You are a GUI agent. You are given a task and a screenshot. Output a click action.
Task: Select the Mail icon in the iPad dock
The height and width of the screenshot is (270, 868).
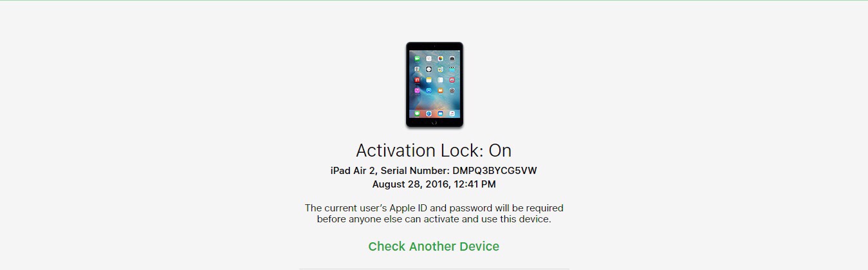[x=441, y=113]
